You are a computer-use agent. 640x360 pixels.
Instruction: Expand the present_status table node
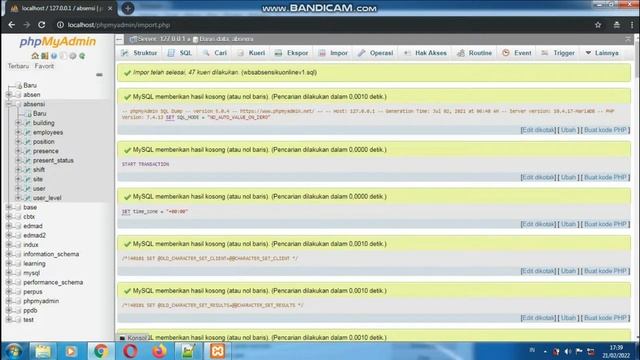18,160
